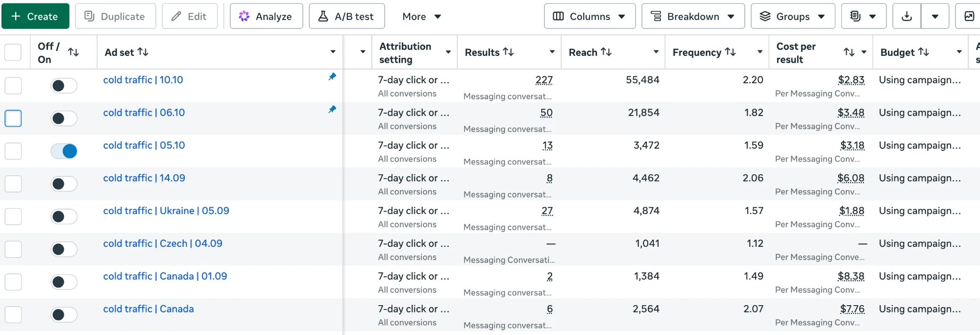Screen dimensions: 980x335
Task: Click the 50 results value
Action: (546, 113)
